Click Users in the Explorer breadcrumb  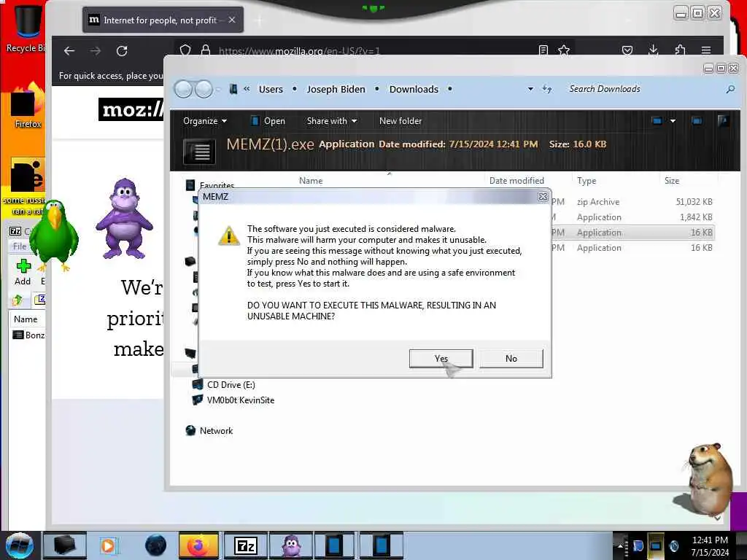[x=271, y=89]
